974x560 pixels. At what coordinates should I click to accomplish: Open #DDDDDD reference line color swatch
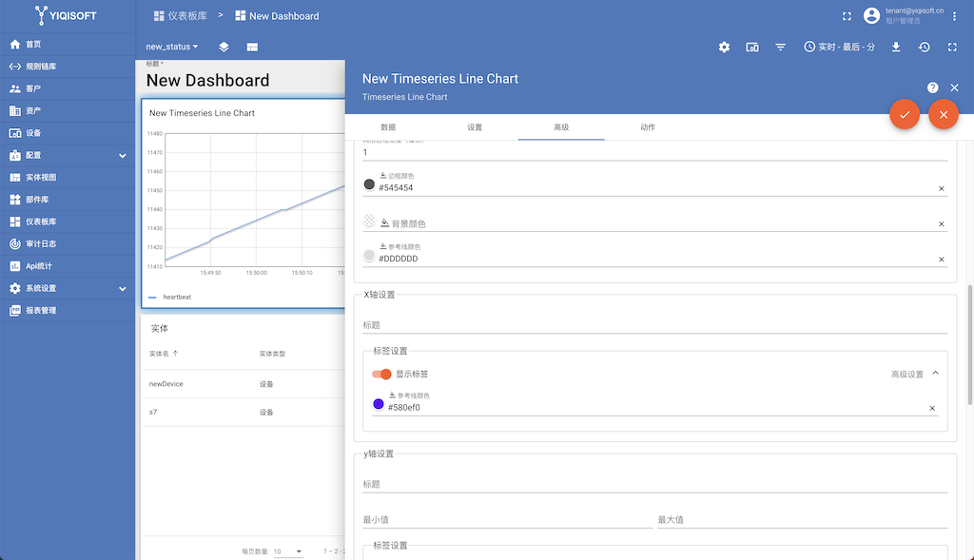click(369, 255)
